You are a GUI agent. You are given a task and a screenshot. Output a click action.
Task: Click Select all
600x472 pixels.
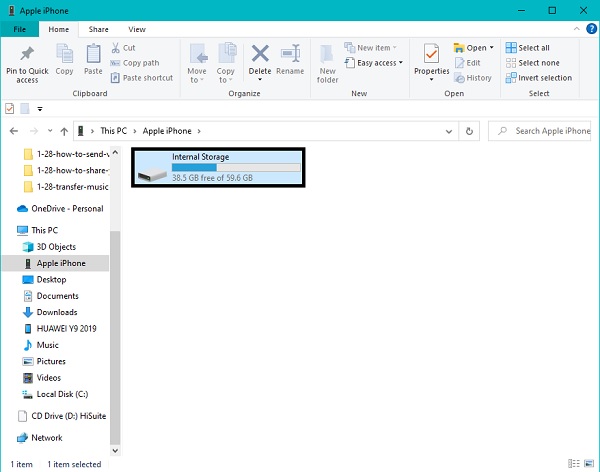point(527,48)
